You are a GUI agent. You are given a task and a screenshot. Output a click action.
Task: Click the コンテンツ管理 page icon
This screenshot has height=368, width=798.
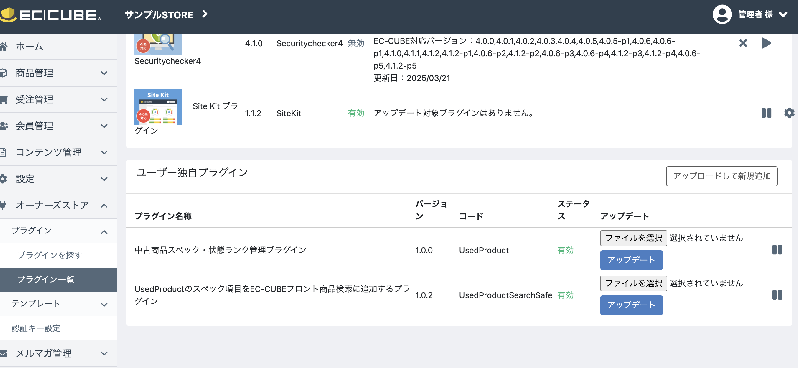tap(4, 152)
